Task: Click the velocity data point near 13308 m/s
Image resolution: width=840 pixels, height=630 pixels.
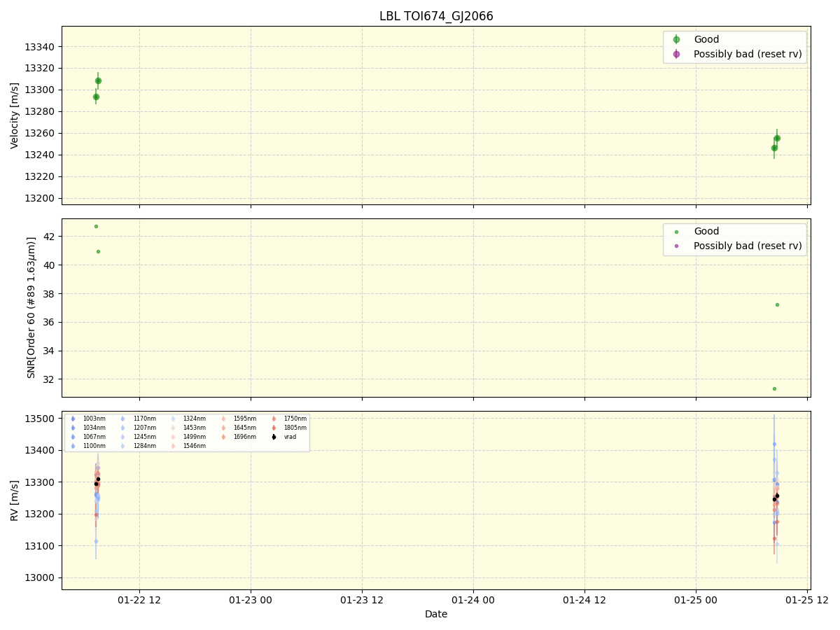Action: tap(98, 80)
